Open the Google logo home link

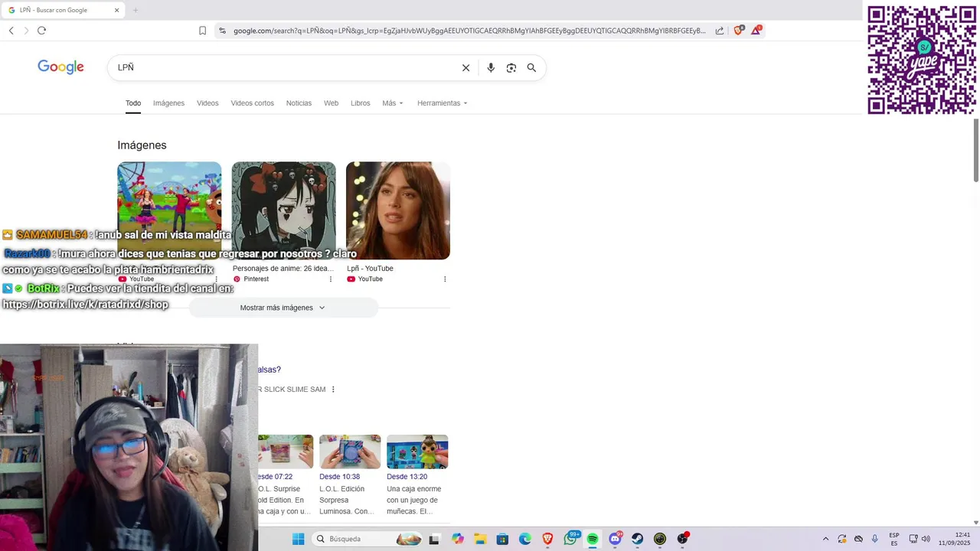[60, 67]
